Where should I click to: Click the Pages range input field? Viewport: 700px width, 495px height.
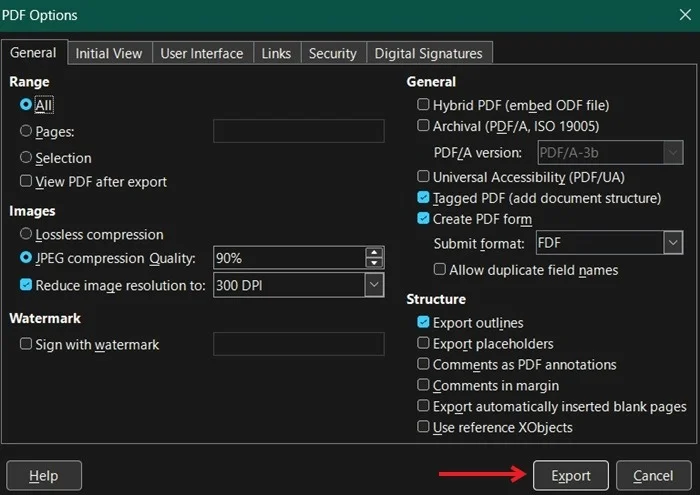coord(298,131)
